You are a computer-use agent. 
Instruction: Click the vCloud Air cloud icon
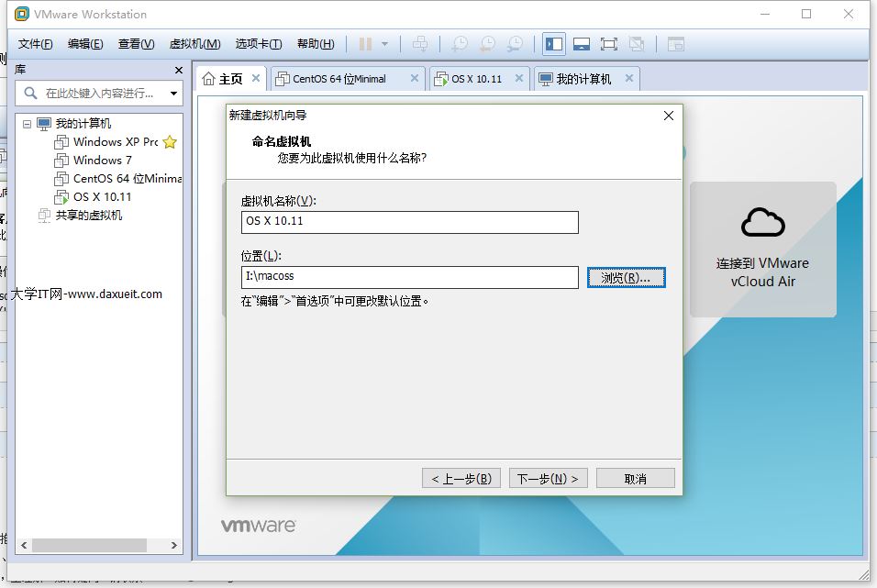pyautogui.click(x=763, y=223)
